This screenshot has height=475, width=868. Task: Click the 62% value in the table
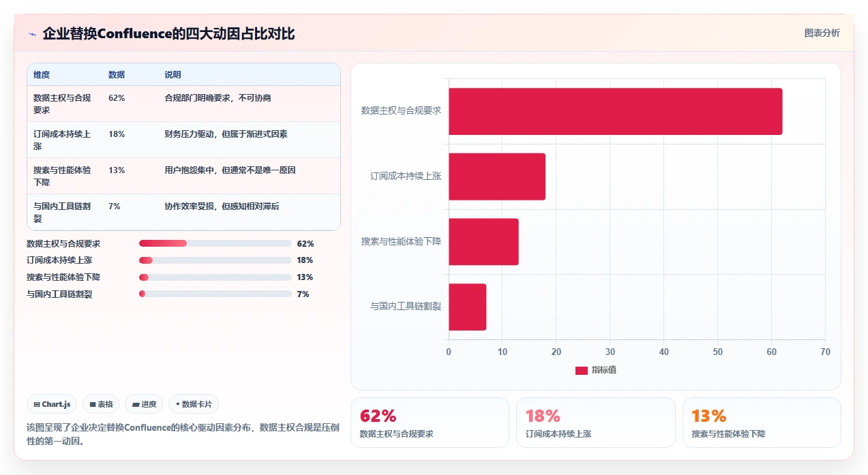pos(117,98)
